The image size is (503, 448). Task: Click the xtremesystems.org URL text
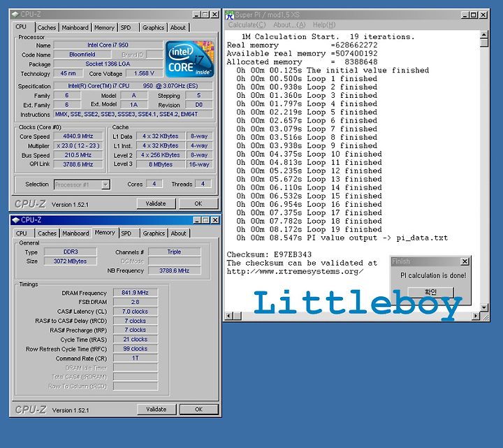click(x=295, y=271)
